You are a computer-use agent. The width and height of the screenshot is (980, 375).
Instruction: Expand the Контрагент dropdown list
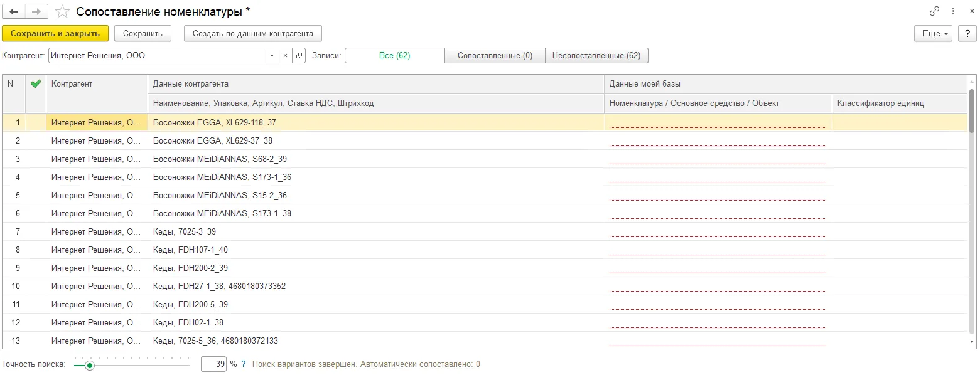tap(272, 55)
